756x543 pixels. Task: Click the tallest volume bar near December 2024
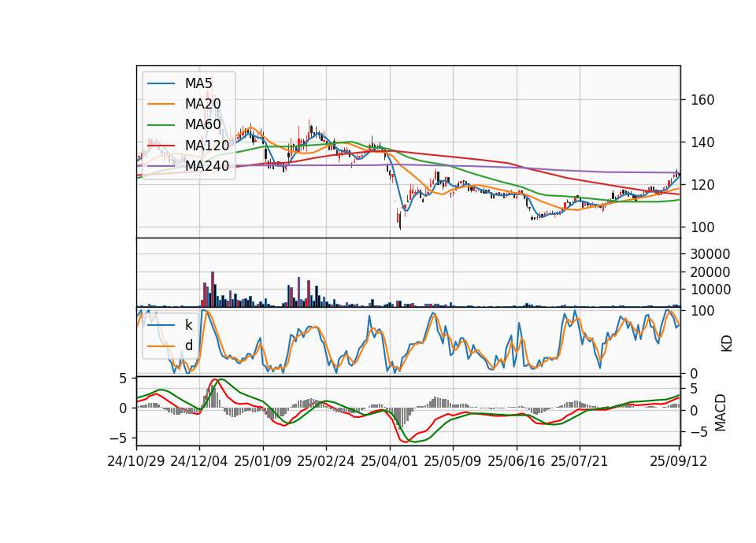click(213, 289)
